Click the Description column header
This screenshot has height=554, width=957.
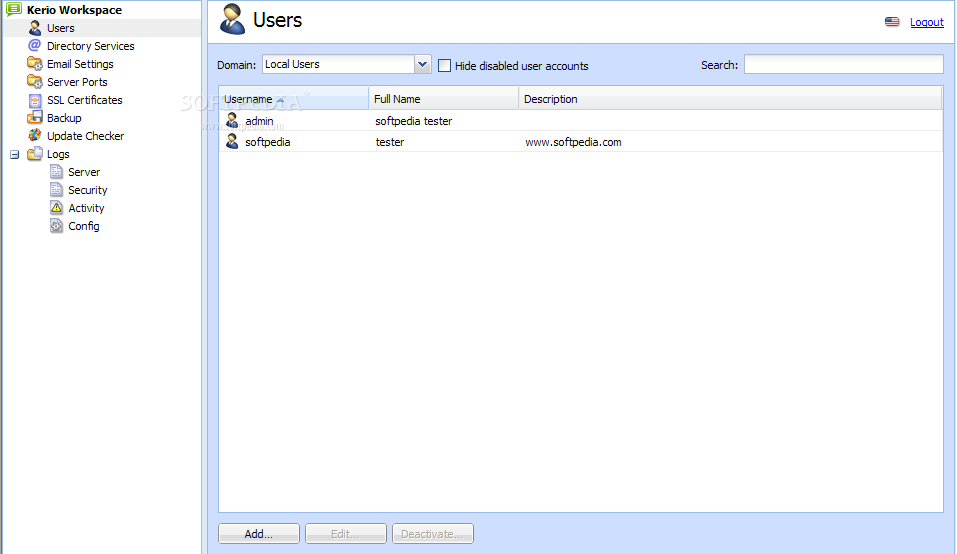click(731, 99)
